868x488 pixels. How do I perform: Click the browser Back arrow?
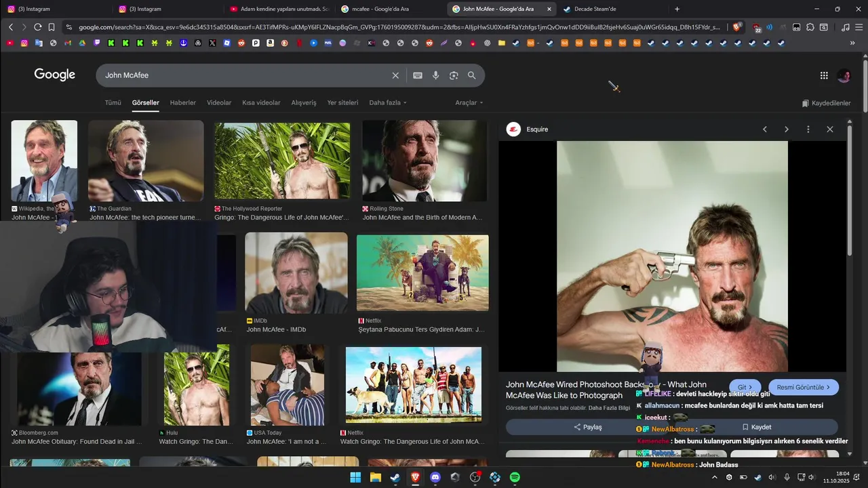pos(11,27)
